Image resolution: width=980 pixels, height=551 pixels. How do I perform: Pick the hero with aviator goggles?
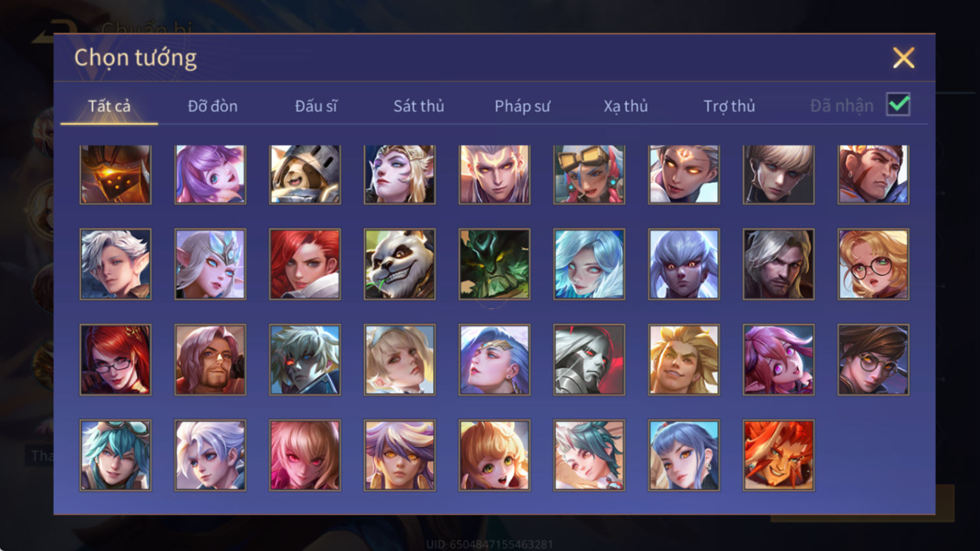tap(589, 174)
